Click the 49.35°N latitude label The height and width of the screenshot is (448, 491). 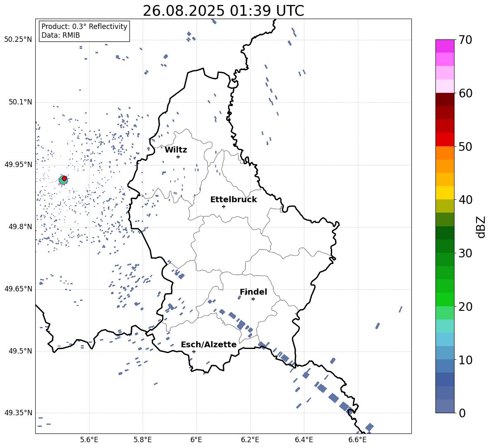click(x=18, y=413)
